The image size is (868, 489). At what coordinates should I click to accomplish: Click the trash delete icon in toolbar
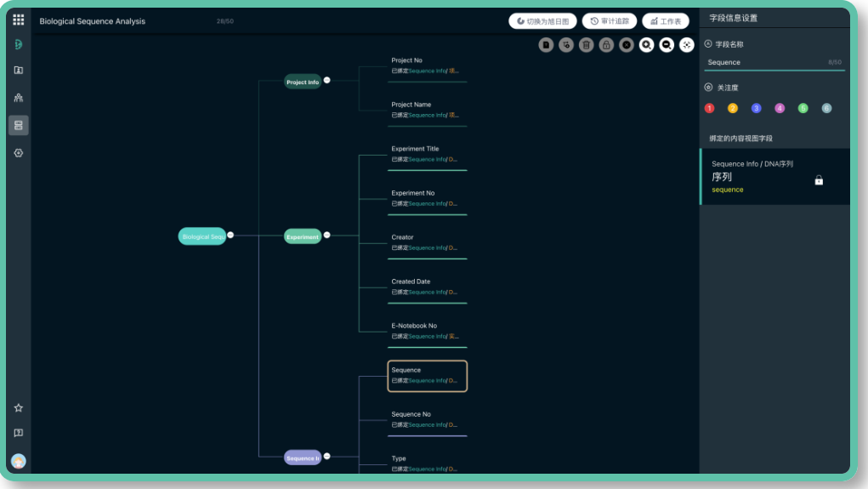(x=587, y=45)
